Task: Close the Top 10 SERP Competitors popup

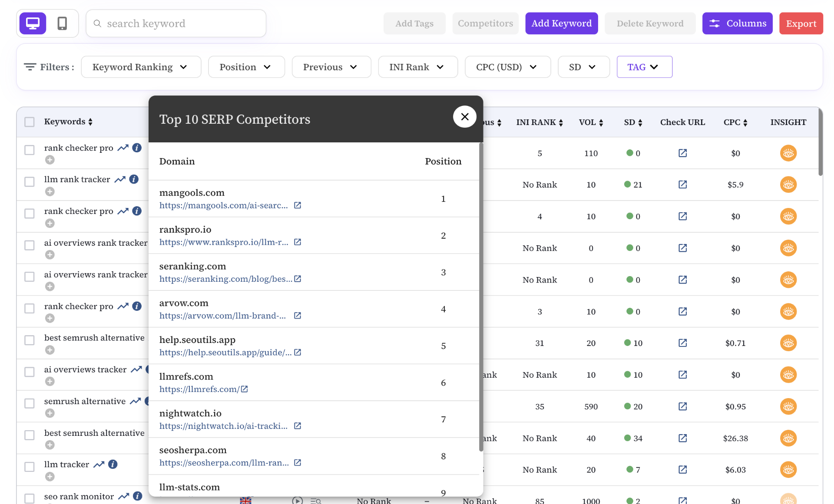Action: coord(464,117)
